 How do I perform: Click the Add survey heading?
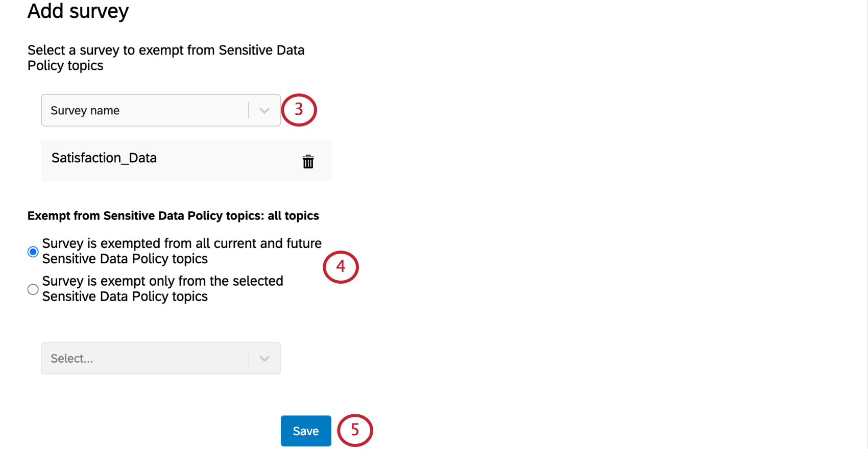pos(78,11)
